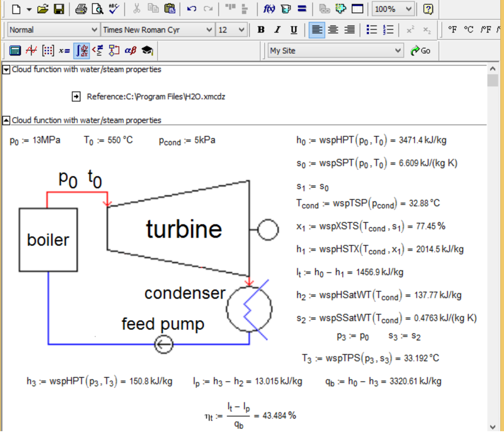Cut selection with scissors icon
Viewport: 504px width, 432px height.
[137, 9]
